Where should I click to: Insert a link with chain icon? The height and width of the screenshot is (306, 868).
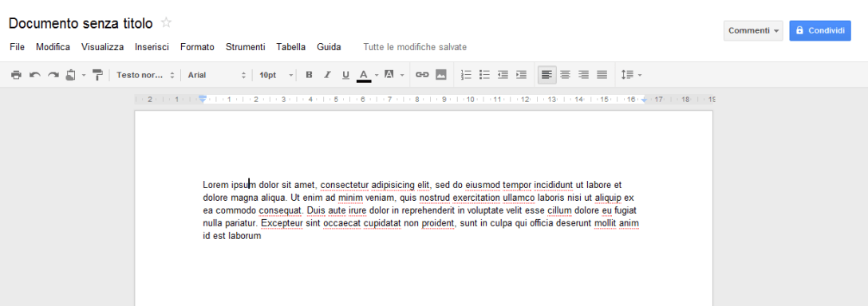click(x=422, y=75)
